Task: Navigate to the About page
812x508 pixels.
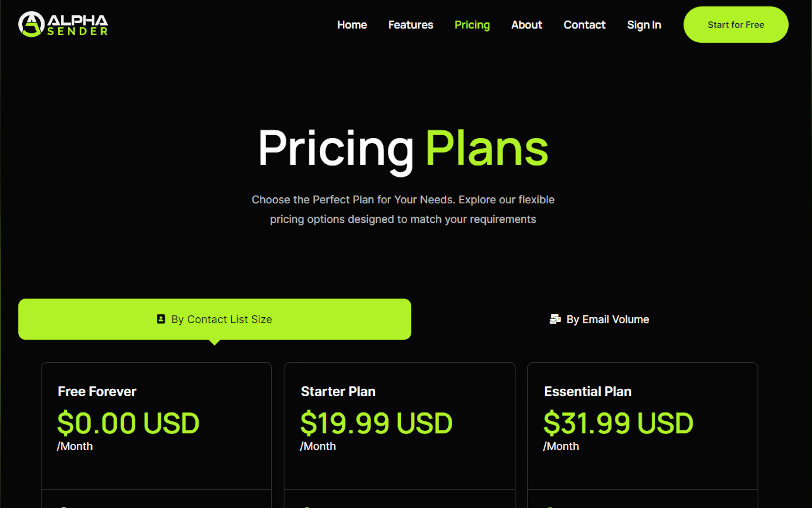Action: [x=526, y=25]
